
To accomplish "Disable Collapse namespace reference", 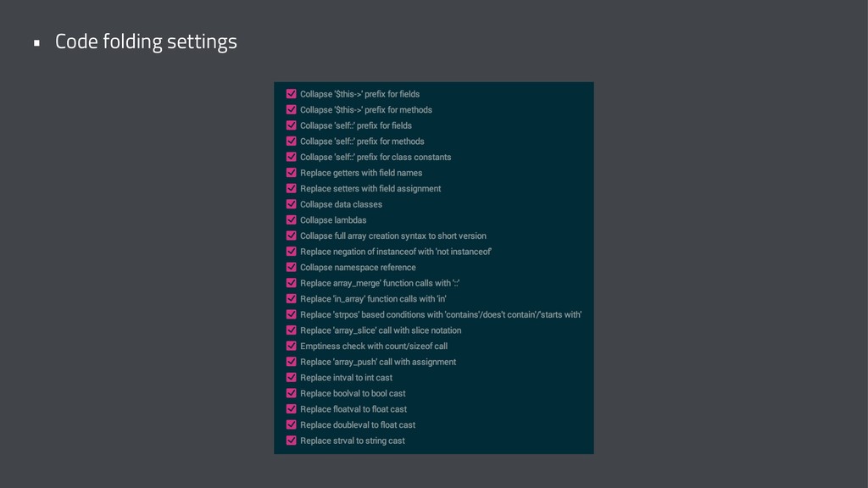I will pos(292,267).
